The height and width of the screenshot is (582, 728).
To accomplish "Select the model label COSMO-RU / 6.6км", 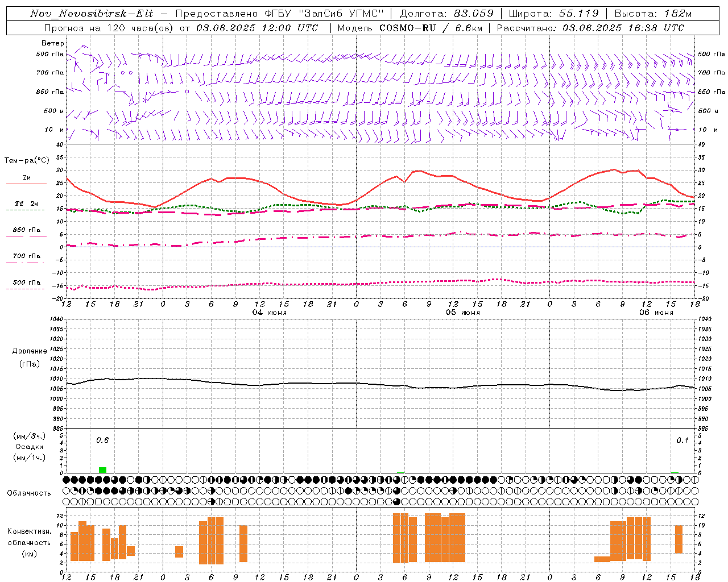I will click(x=431, y=28).
